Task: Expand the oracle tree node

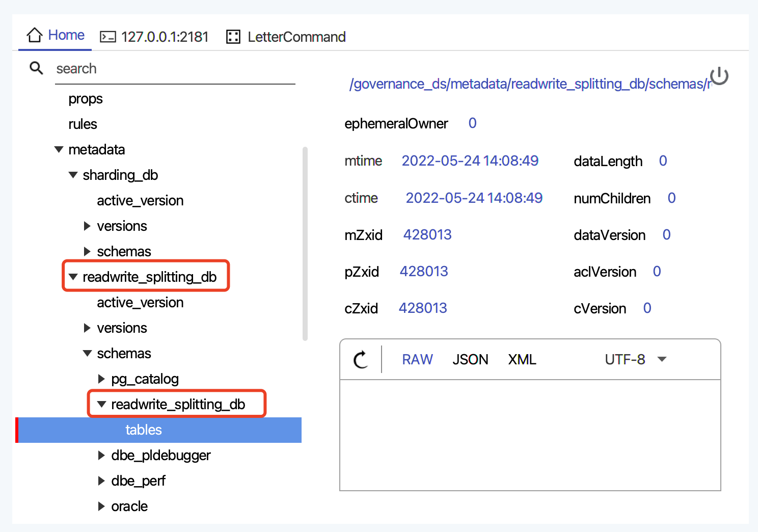Action: (101, 506)
